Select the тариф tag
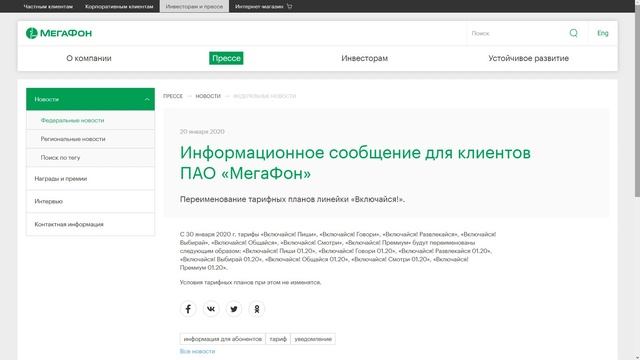This screenshot has height=360, width=640. coord(278,339)
